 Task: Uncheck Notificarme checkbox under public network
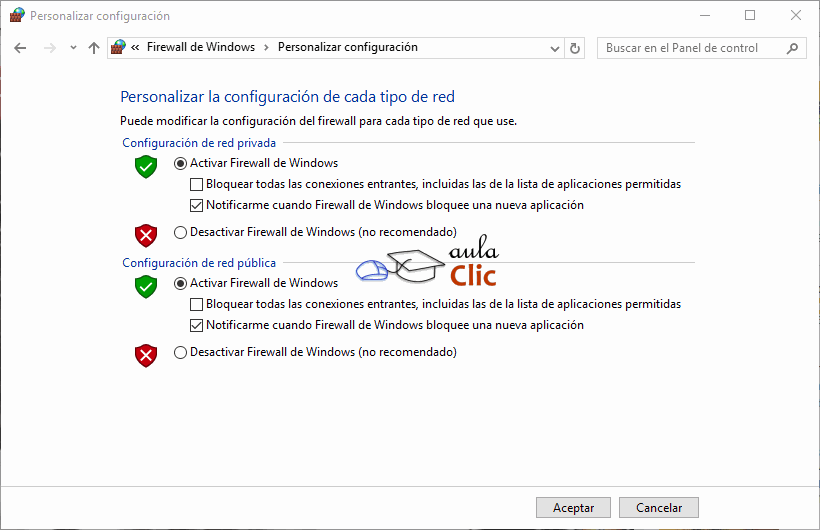[x=197, y=325]
